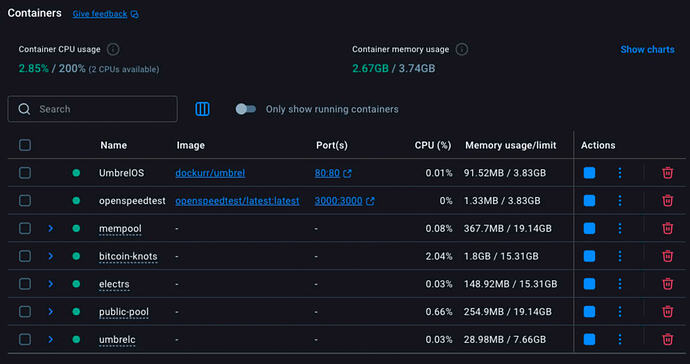Show info about Container memory usage
690x364 pixels.
pyautogui.click(x=462, y=49)
